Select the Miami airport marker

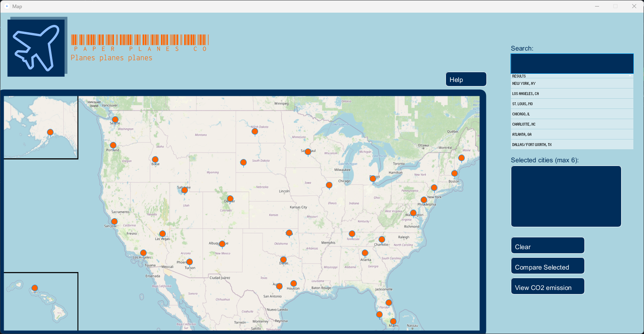pyautogui.click(x=393, y=321)
